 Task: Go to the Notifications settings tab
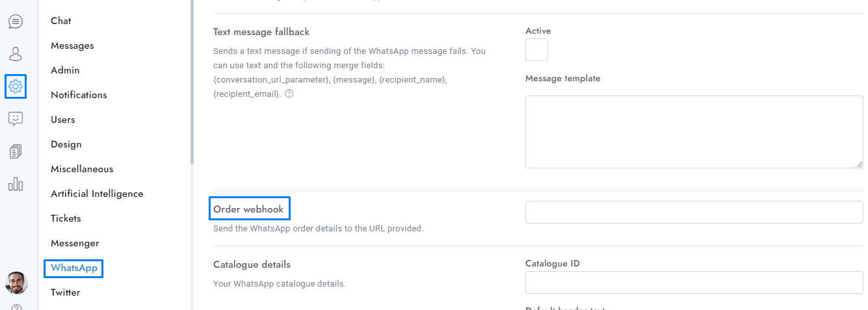[x=79, y=95]
